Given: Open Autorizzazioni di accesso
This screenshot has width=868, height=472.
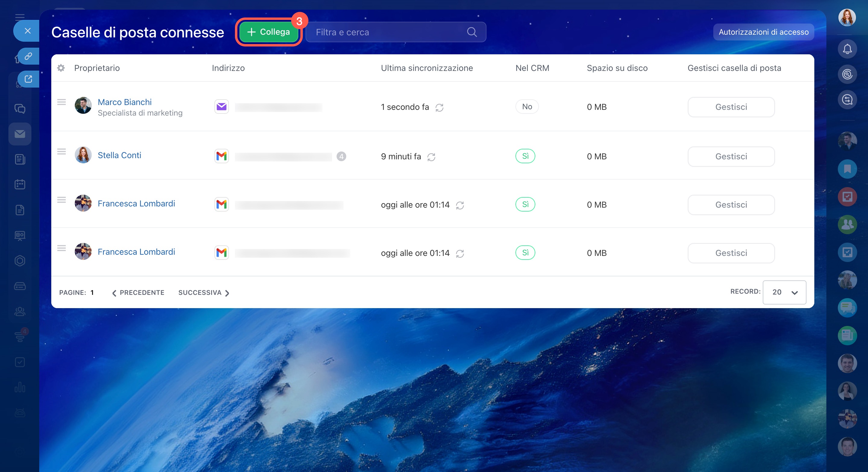Looking at the screenshot, I should coord(763,32).
